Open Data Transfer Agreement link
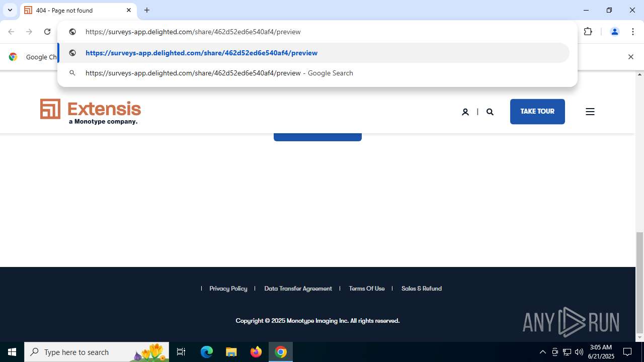The image size is (644, 362). (298, 289)
